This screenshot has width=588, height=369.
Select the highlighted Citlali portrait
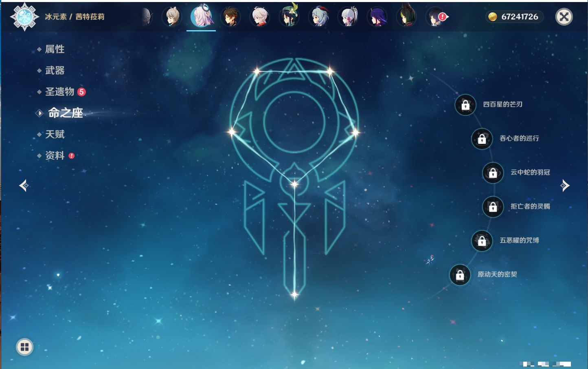(x=201, y=16)
